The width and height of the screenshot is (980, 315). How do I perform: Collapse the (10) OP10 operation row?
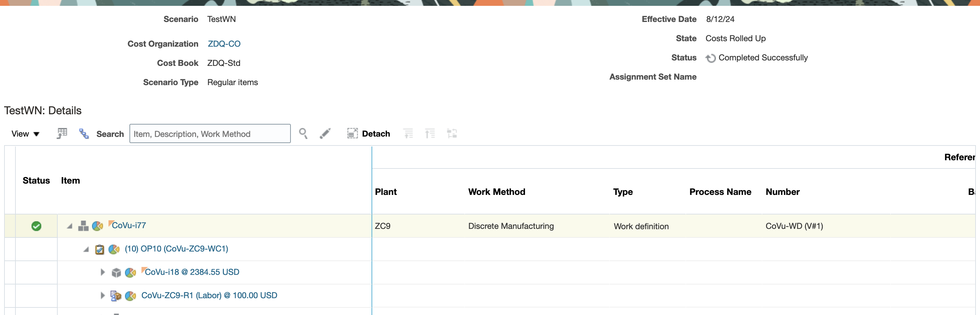point(86,249)
